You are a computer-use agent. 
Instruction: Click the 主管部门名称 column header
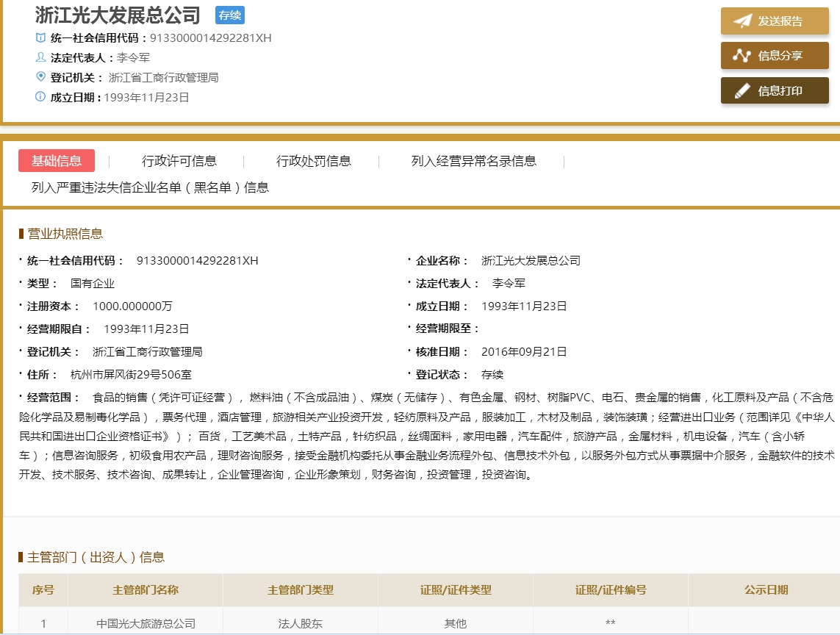coord(146,590)
